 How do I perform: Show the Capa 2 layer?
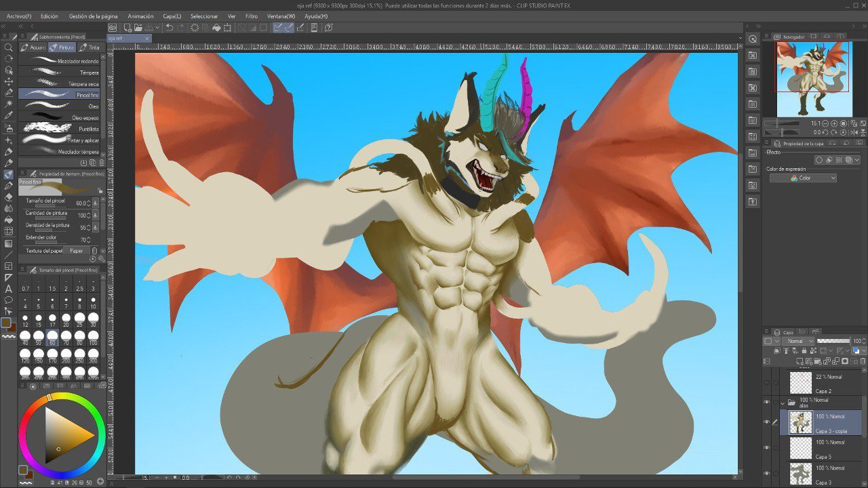tap(767, 382)
